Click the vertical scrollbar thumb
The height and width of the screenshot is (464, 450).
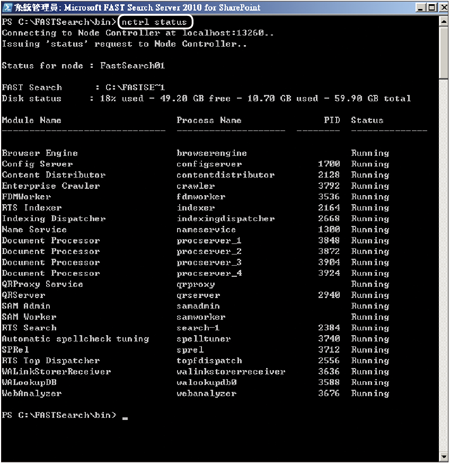coord(443,53)
